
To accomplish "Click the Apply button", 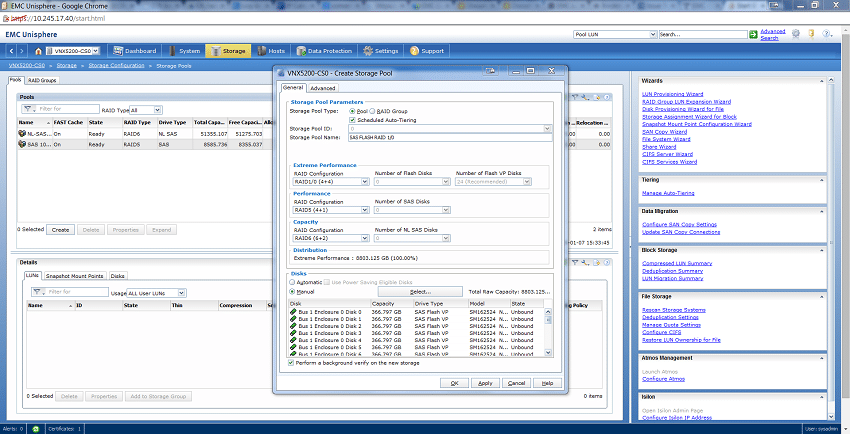I will point(485,383).
